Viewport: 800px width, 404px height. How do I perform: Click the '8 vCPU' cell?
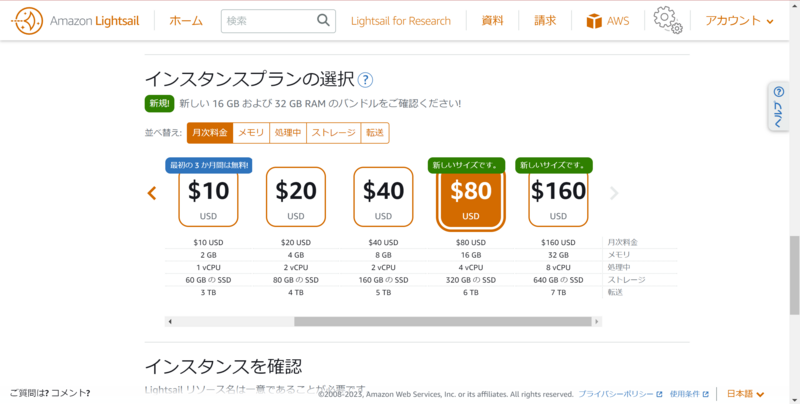tap(558, 267)
